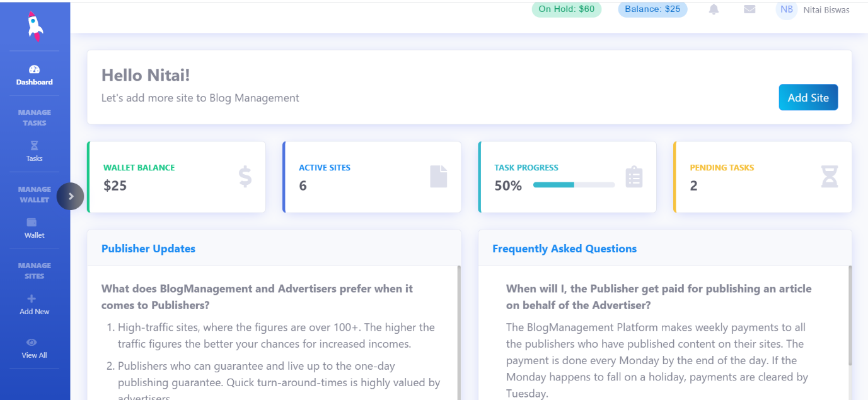Click the Add Site button
The height and width of the screenshot is (400, 868).
coord(808,97)
